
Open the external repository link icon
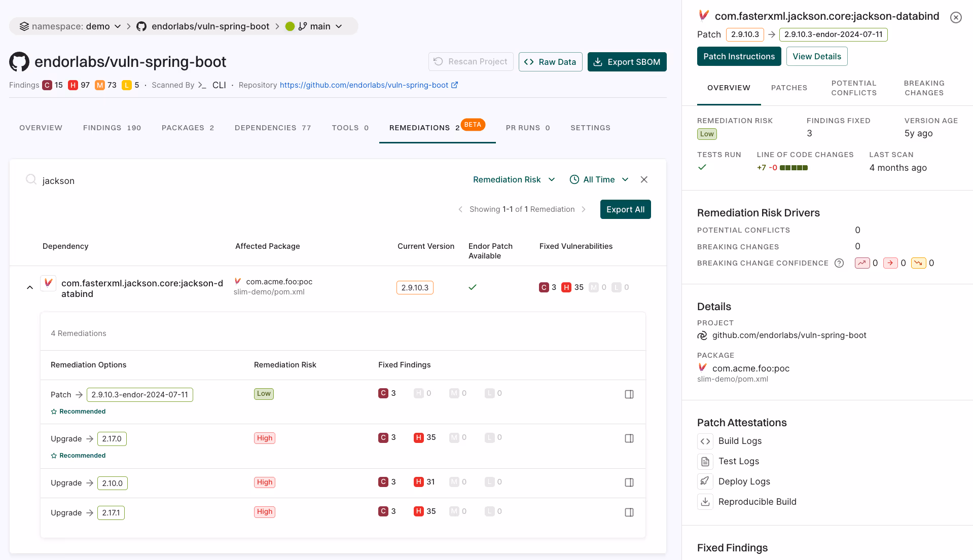[x=455, y=85]
